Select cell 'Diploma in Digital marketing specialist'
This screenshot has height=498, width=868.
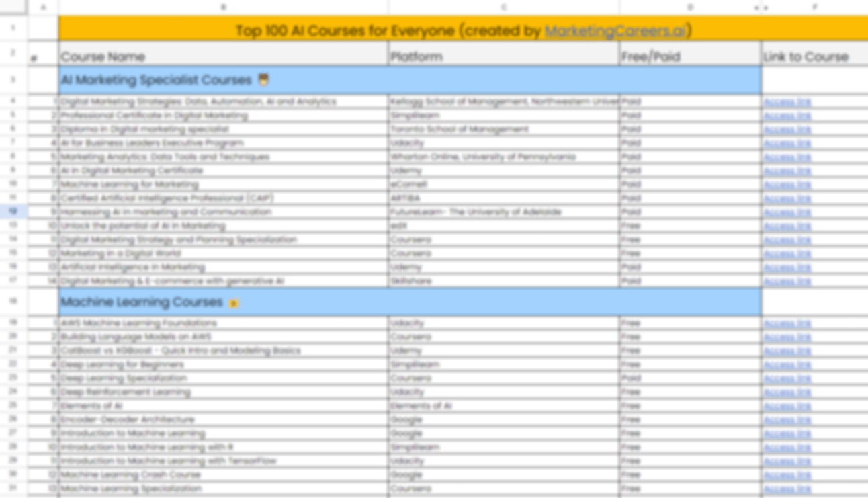pos(223,129)
